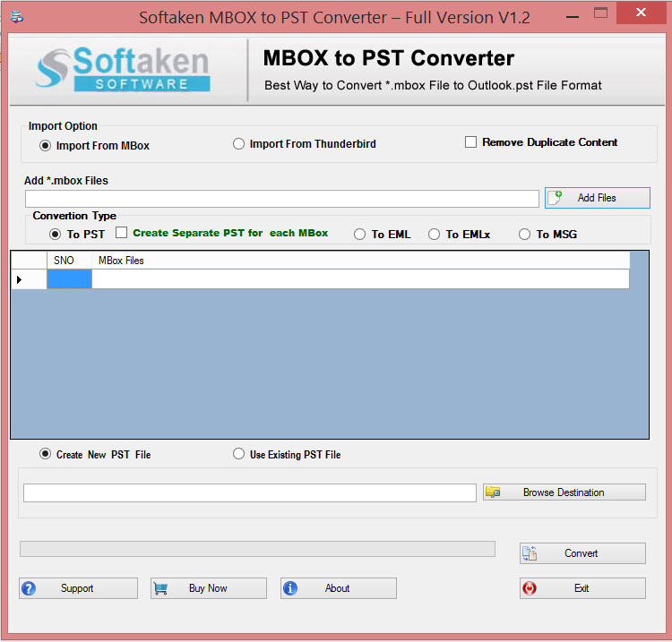Image resolution: width=672 pixels, height=642 pixels.
Task: Check Create Separate PST for each MBox
Action: [122, 233]
